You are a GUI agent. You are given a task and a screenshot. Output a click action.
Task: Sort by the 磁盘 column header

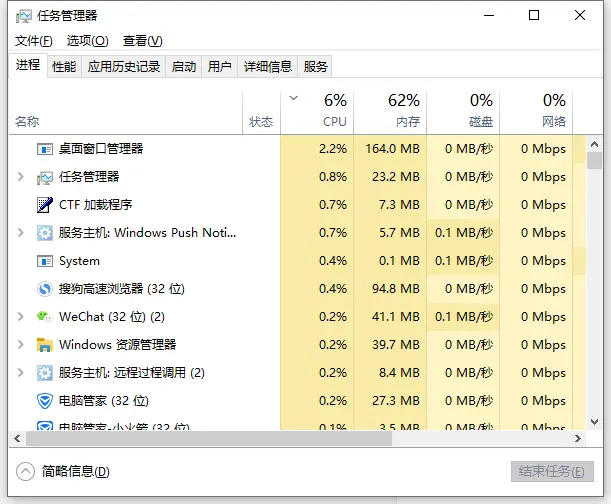click(x=463, y=113)
